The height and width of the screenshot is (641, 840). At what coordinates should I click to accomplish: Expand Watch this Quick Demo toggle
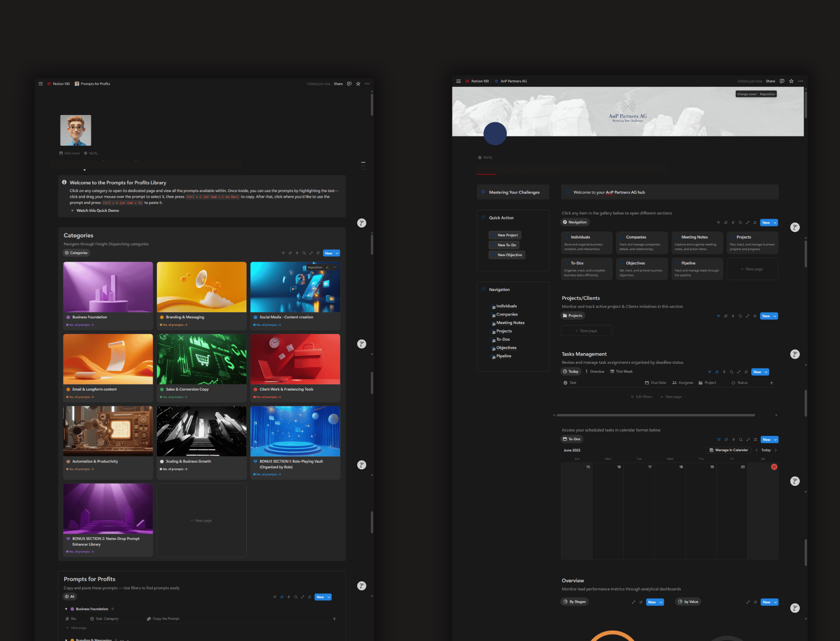73,211
